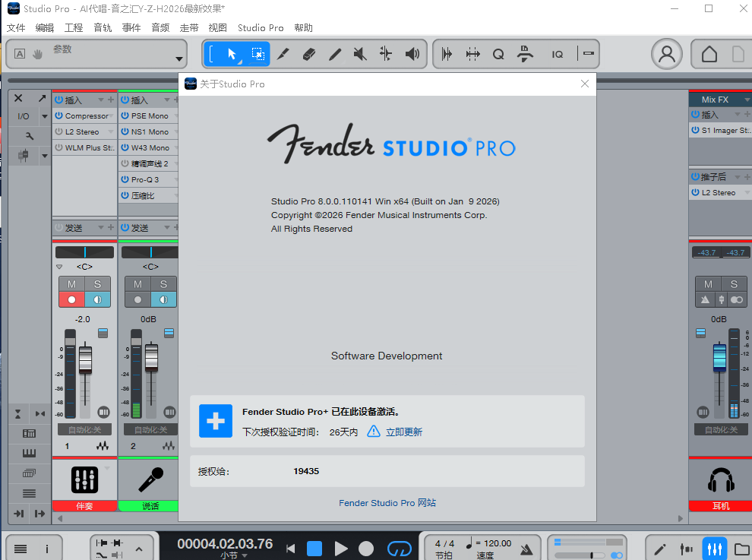Open the browser folder icon in the bottom bar
Viewport: 752px width, 560px height.
[742, 549]
